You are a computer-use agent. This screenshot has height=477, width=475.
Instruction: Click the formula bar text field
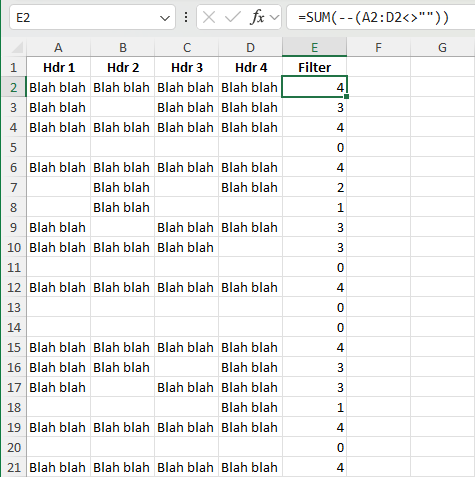coord(381,17)
